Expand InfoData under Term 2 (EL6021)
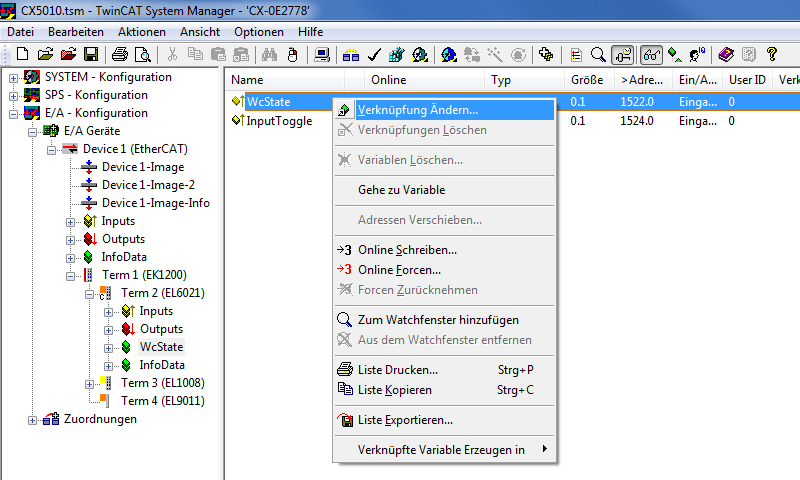800x480 pixels. tap(108, 366)
